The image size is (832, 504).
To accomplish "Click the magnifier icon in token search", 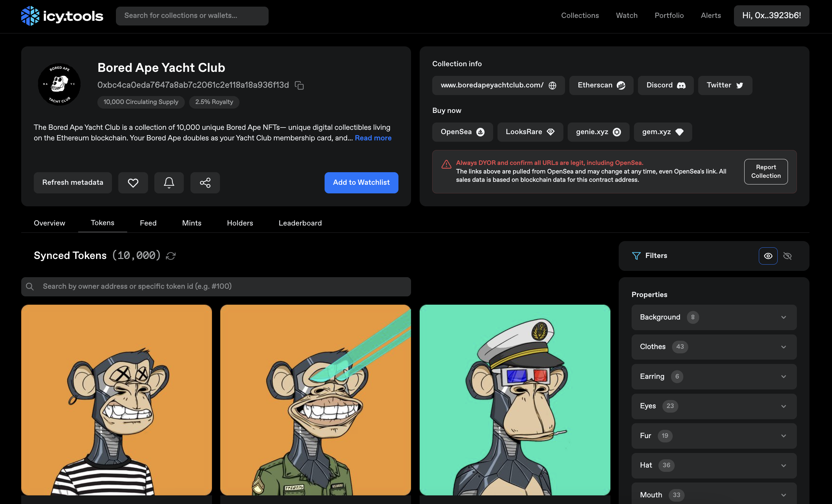I will [x=30, y=286].
